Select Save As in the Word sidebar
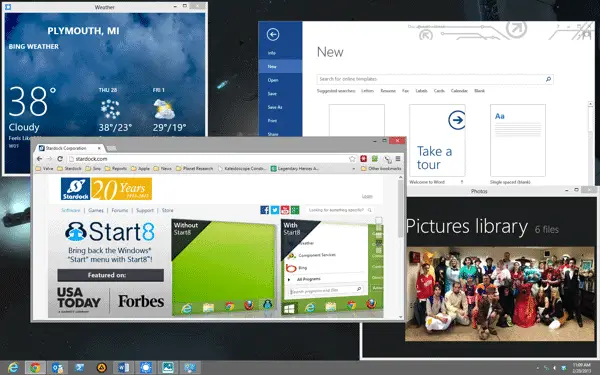This screenshot has height=375, width=600. click(x=275, y=107)
